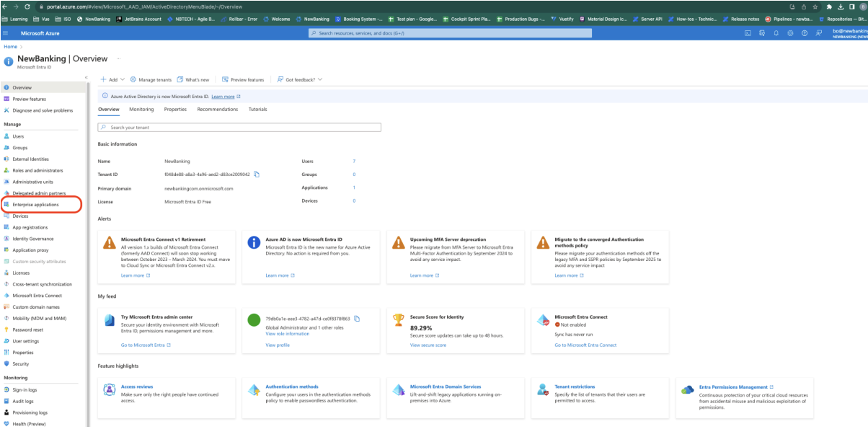Open the Chrome extensions puzzle icon
This screenshot has height=437, width=868.
(x=829, y=6)
